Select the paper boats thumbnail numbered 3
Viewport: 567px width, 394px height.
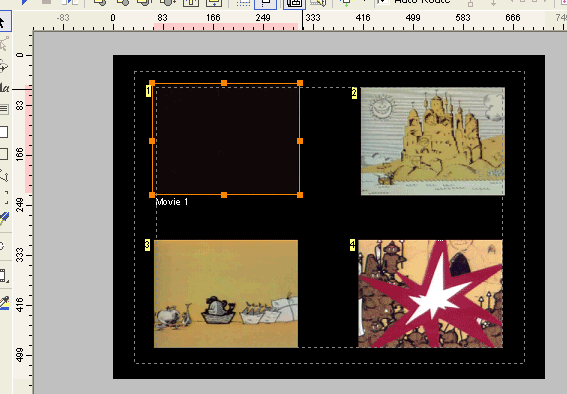[226, 294]
